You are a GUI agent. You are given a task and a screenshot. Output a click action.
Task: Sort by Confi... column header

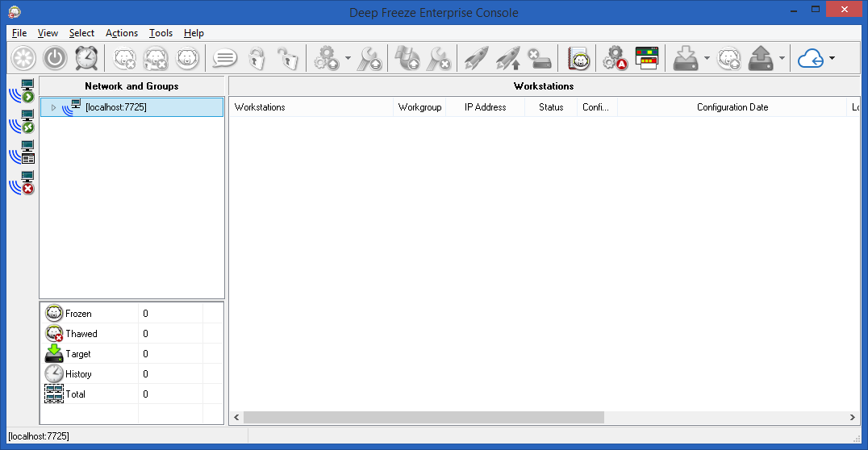click(x=597, y=107)
